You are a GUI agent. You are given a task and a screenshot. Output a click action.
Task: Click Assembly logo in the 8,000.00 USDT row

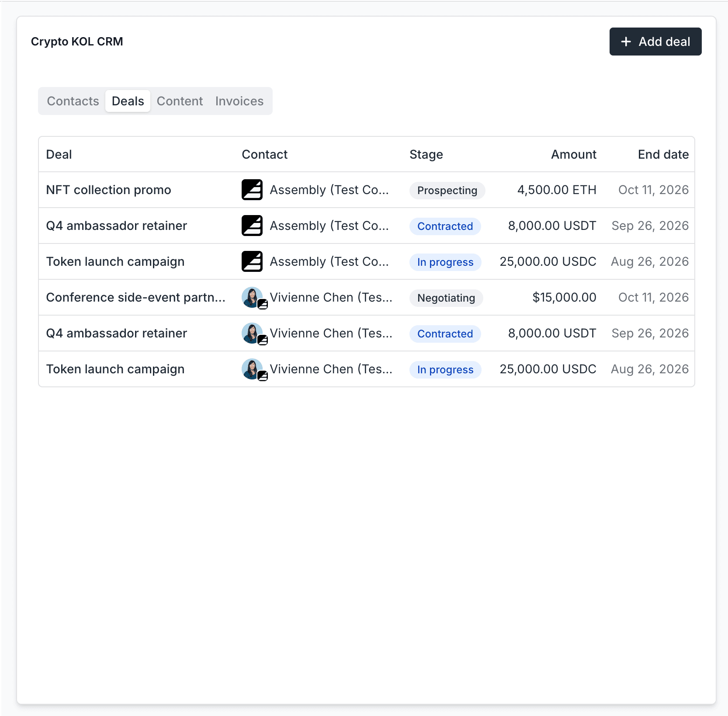tap(252, 226)
